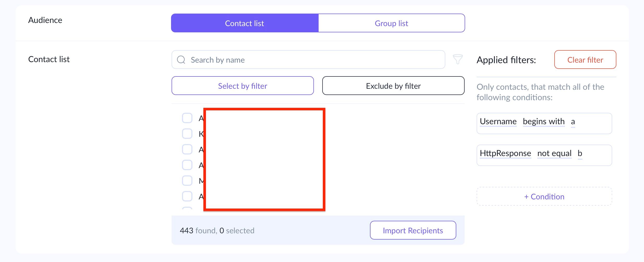Check the contact starting with K
The width and height of the screenshot is (644, 262).
(187, 134)
